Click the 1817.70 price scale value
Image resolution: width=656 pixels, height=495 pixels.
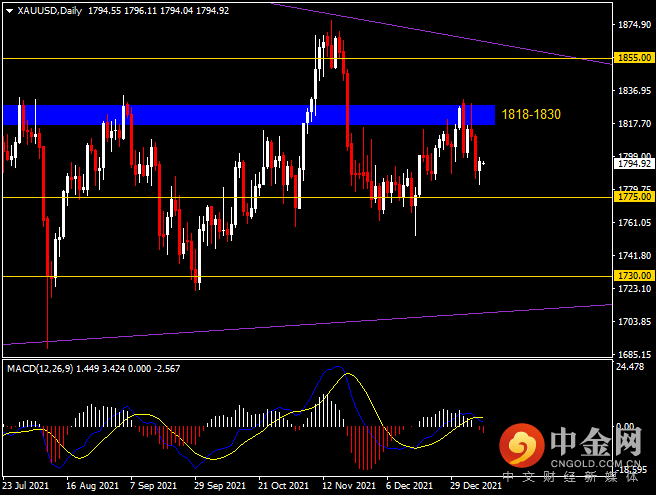(635, 123)
